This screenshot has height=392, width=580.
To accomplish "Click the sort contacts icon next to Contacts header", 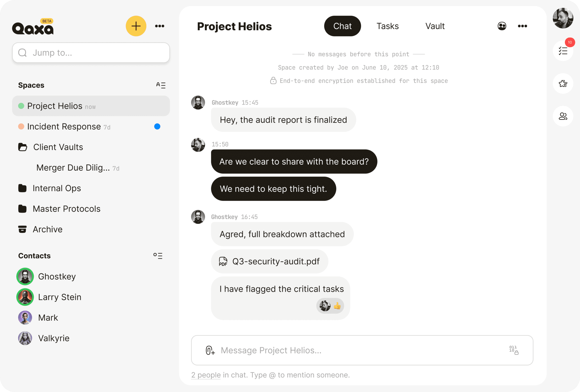I will coord(158,256).
